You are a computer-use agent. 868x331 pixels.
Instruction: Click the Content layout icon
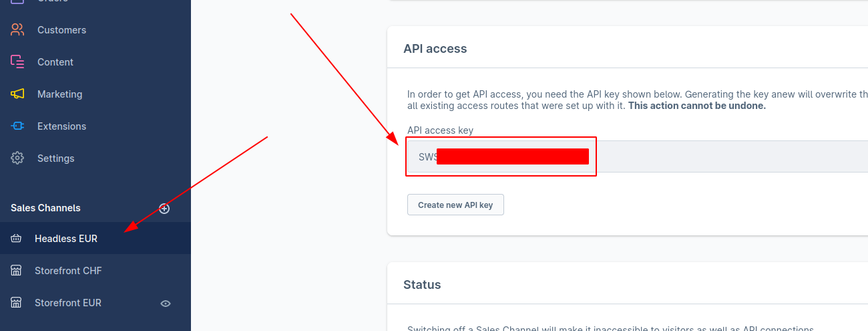pyautogui.click(x=17, y=62)
